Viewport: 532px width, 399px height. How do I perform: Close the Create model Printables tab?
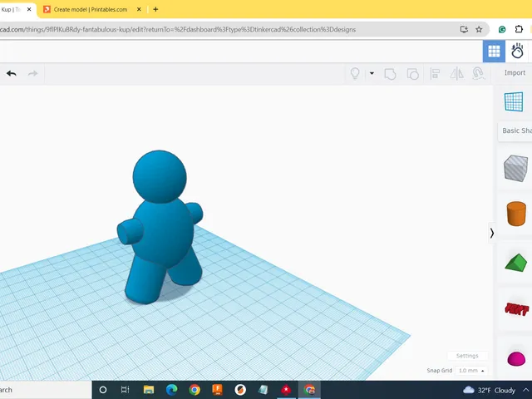(x=139, y=9)
